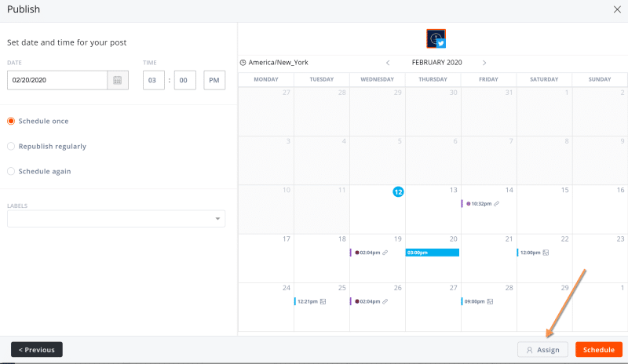
Task: Click the SATURDAY column header
Action: click(544, 79)
